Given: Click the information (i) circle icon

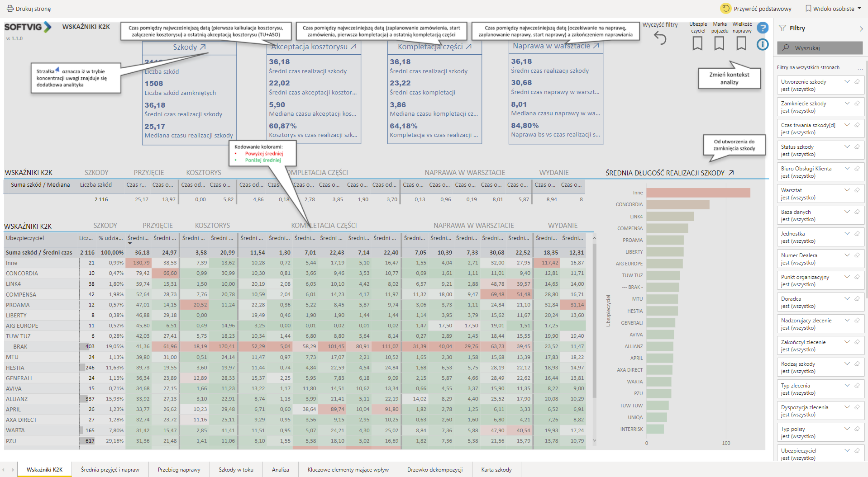Looking at the screenshot, I should coord(763,44).
